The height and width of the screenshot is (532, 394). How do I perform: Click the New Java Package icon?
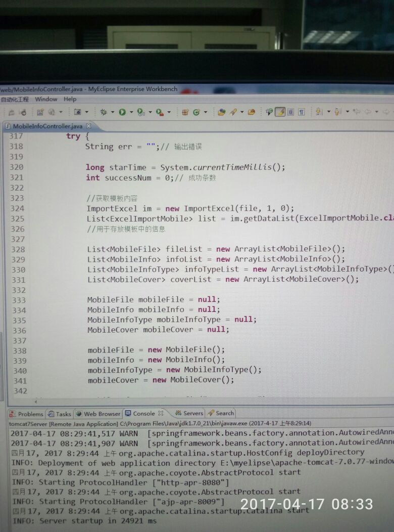[185, 112]
